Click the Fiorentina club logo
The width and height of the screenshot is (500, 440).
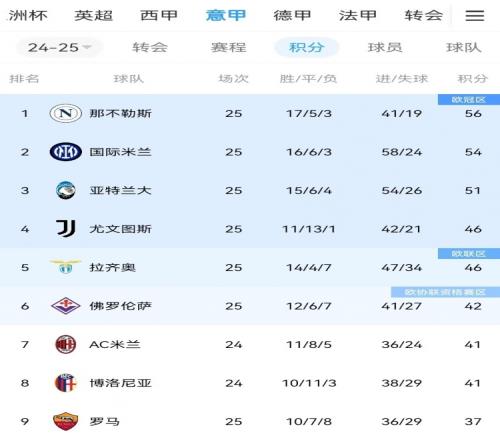point(66,306)
